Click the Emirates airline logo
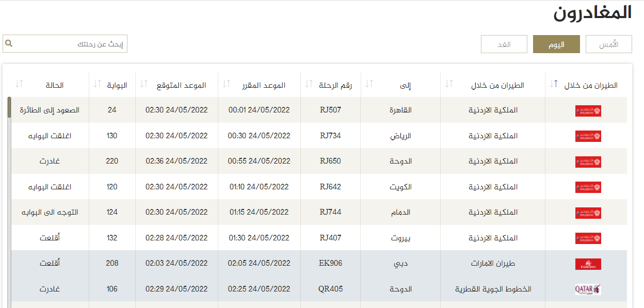644x308 pixels. 588,264
